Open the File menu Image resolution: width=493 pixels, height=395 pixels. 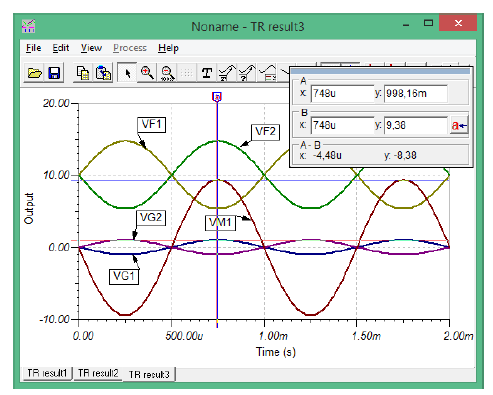[33, 48]
